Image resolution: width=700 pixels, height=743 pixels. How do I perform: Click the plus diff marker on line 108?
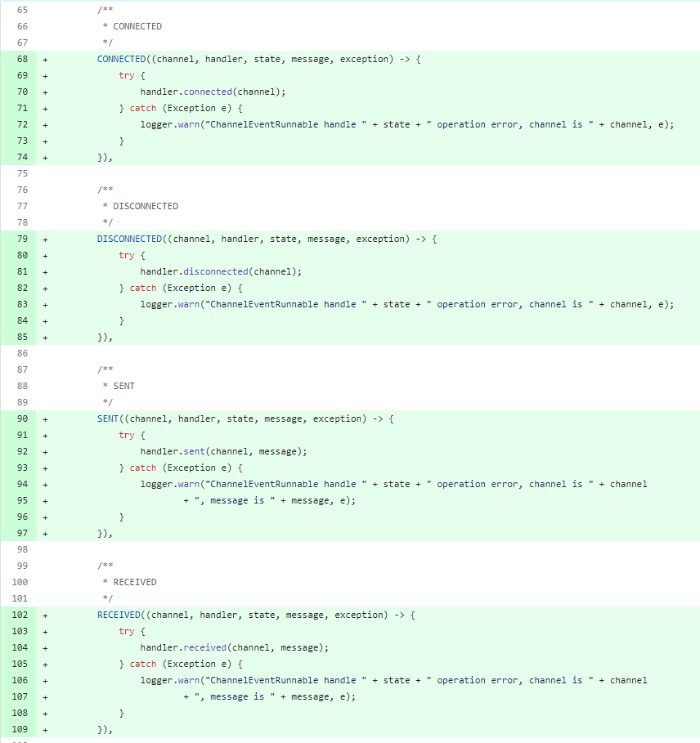(45, 714)
